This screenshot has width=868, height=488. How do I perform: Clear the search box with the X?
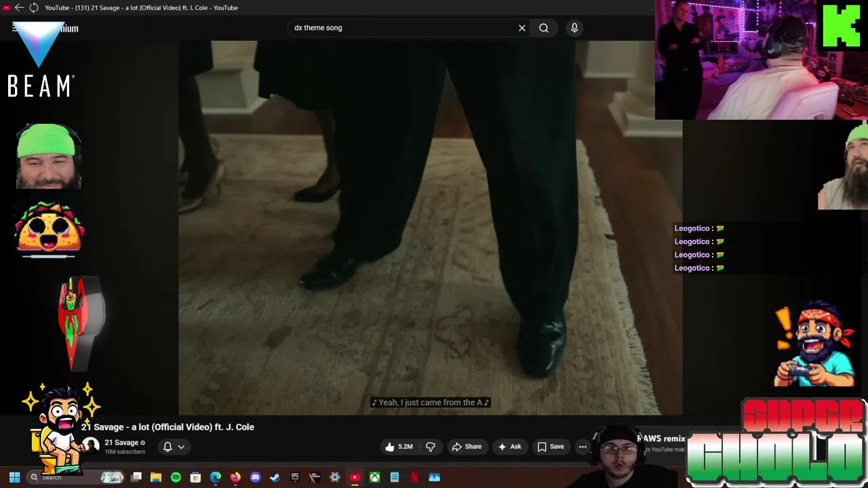pos(522,28)
